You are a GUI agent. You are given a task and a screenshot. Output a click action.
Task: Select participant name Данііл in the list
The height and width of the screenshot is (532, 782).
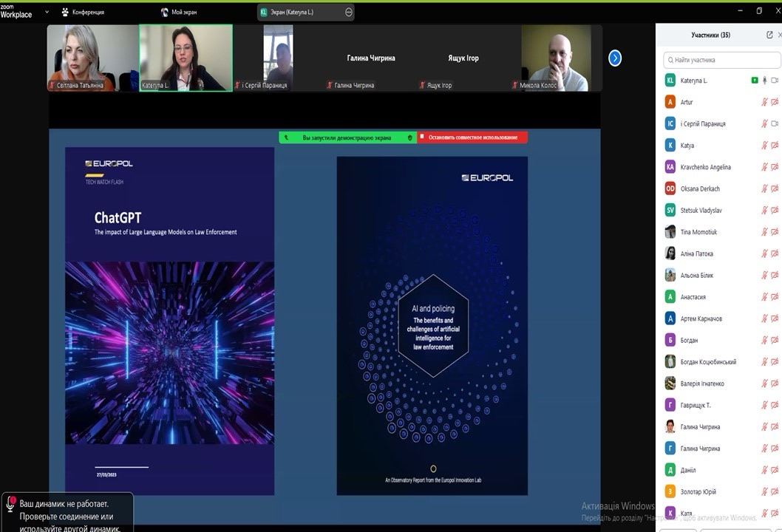[x=688, y=470]
